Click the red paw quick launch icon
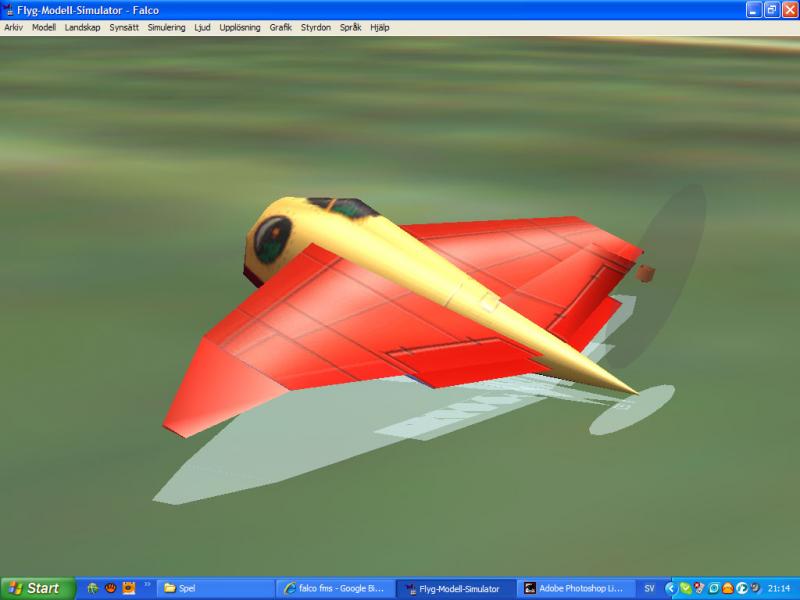 tap(111, 589)
